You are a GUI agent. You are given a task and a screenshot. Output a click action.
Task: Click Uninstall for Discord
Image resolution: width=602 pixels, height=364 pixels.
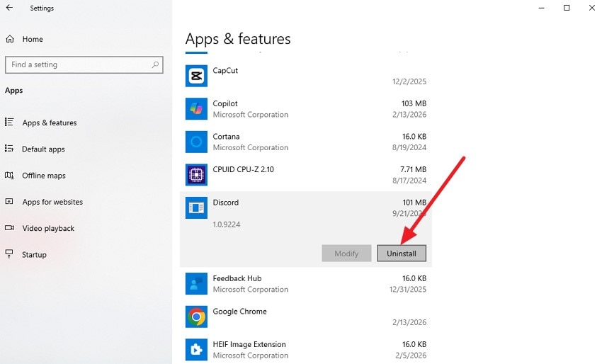click(x=401, y=254)
